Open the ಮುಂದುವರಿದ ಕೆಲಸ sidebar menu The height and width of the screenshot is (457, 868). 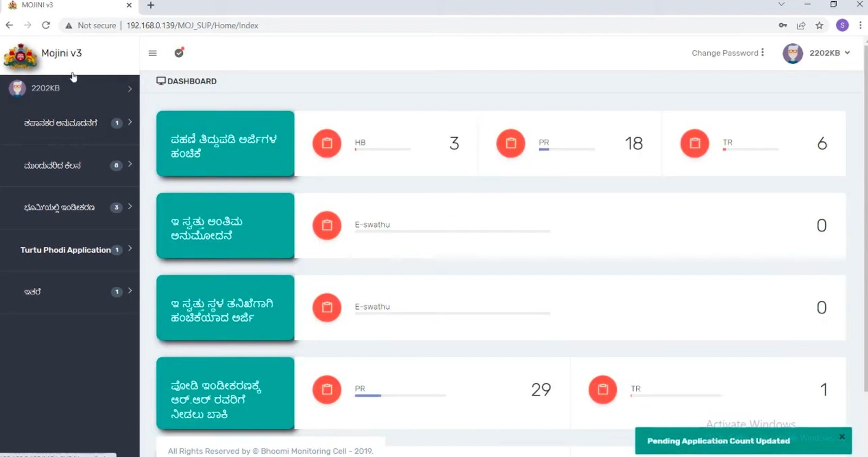pyautogui.click(x=69, y=165)
